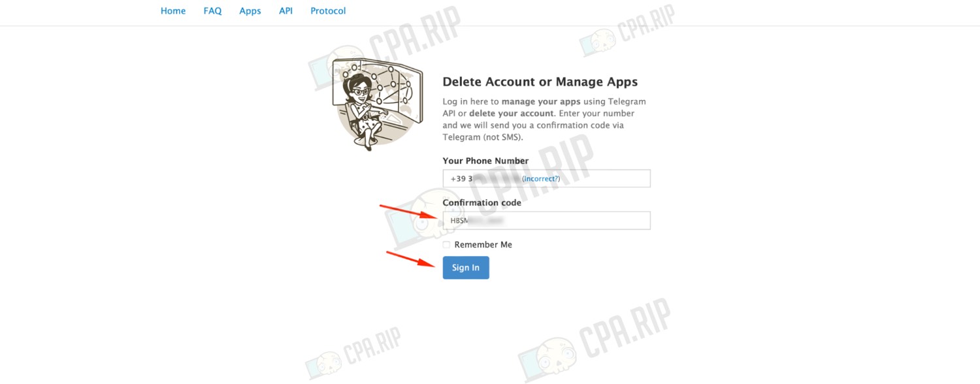
Task: Click the Delete Account or Manage Apps heading
Action: (x=540, y=82)
